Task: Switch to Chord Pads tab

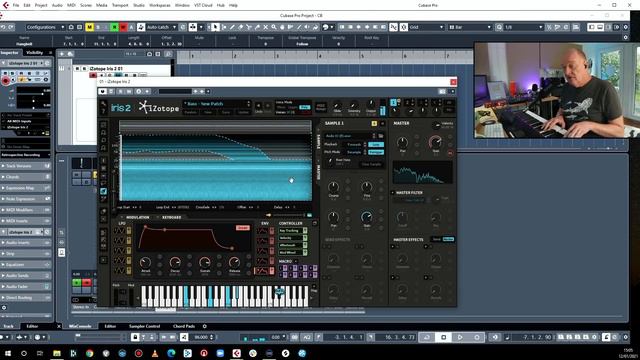Action: (184, 326)
